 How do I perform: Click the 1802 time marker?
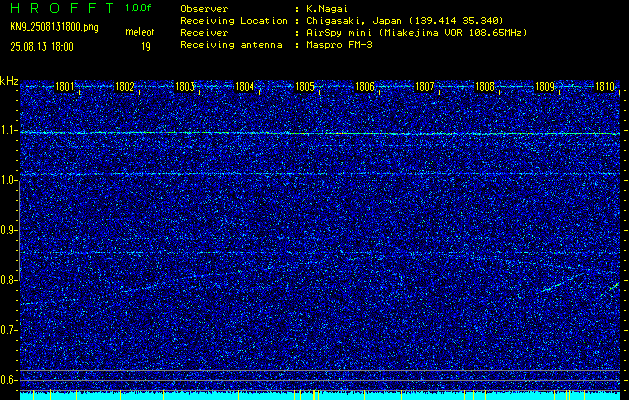[125, 87]
